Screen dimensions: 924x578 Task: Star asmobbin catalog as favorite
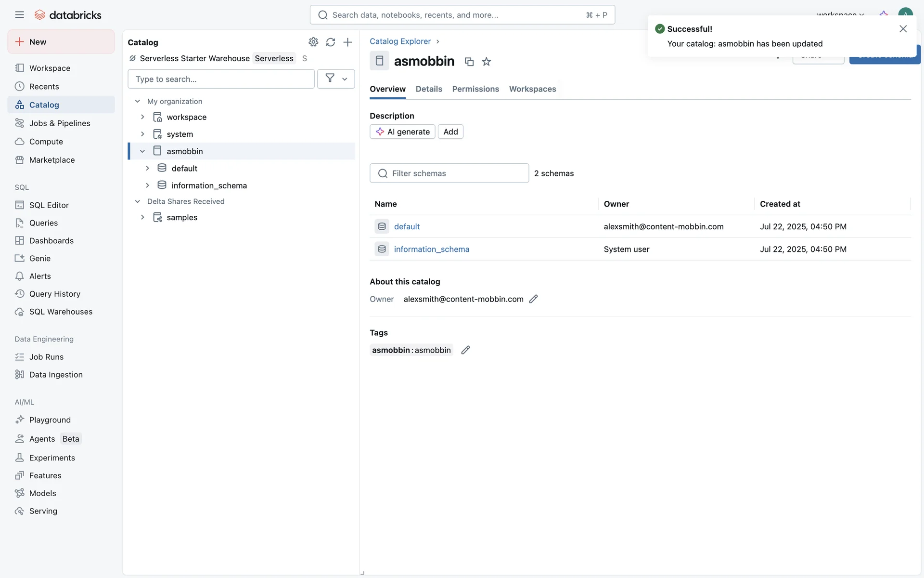click(x=487, y=62)
